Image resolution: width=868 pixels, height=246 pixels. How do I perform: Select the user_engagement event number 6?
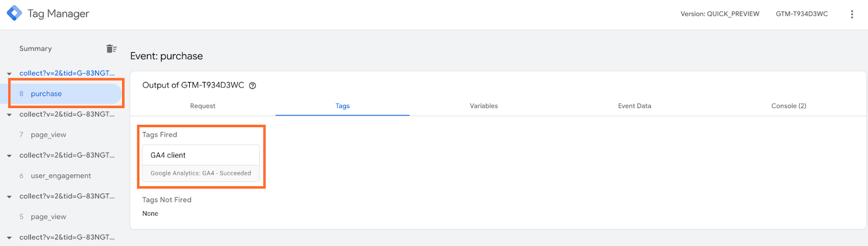(x=61, y=176)
